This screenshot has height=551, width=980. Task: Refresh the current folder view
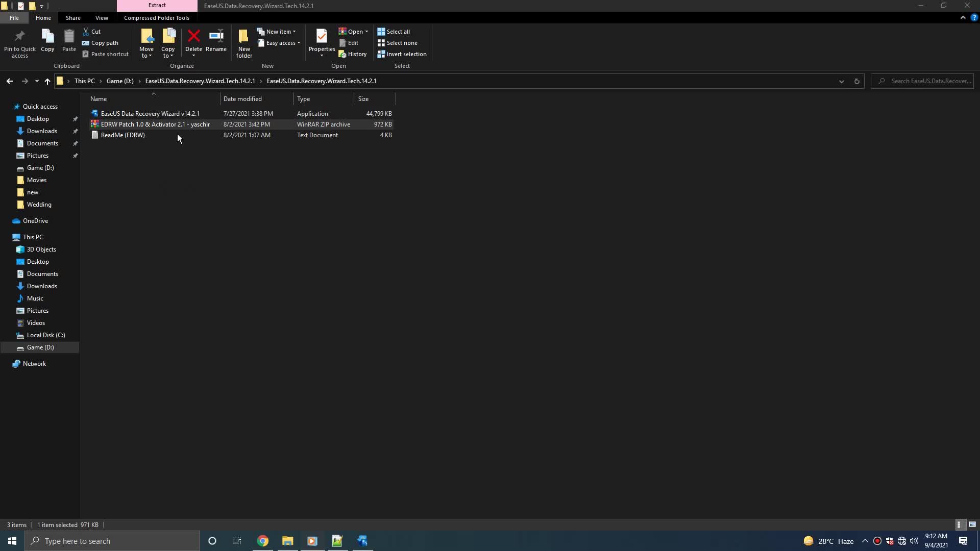[857, 81]
